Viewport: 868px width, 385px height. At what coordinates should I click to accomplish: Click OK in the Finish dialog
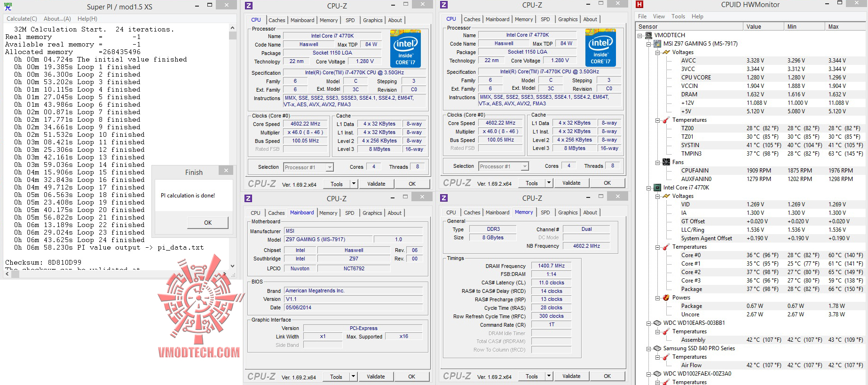pyautogui.click(x=208, y=223)
